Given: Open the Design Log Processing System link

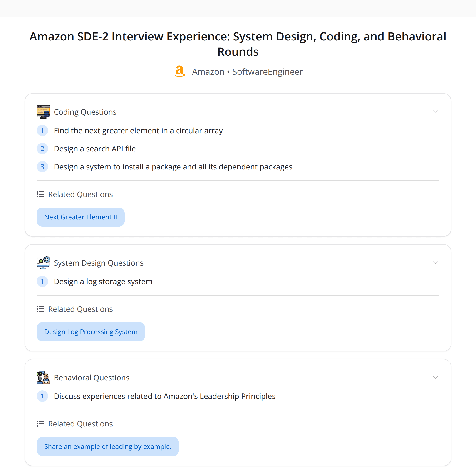Looking at the screenshot, I should pos(91,332).
